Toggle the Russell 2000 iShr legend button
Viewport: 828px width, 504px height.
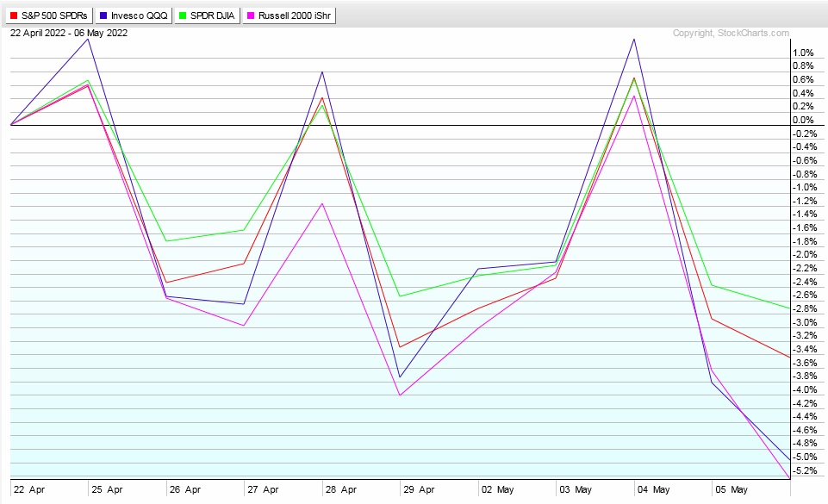tap(289, 16)
